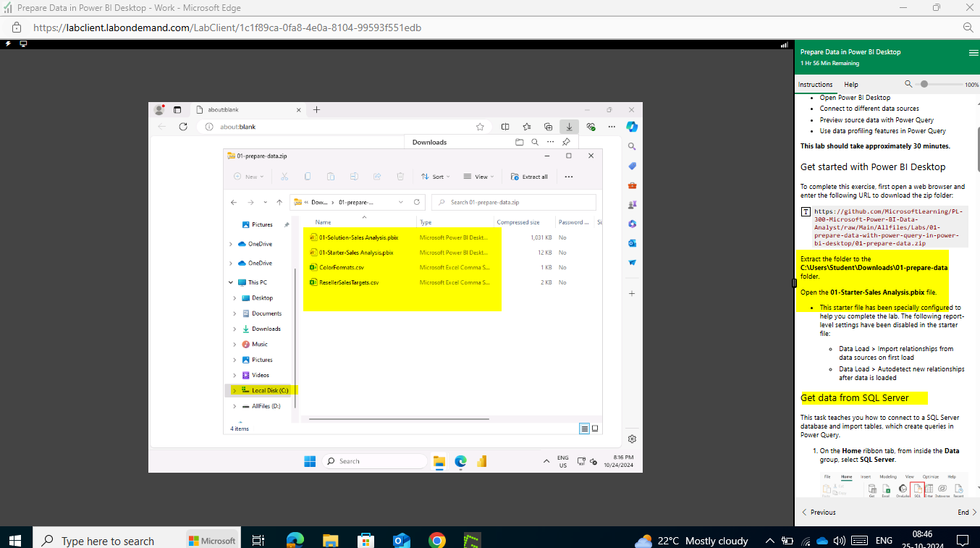
Task: Click the Compressed size column header
Action: pos(518,222)
